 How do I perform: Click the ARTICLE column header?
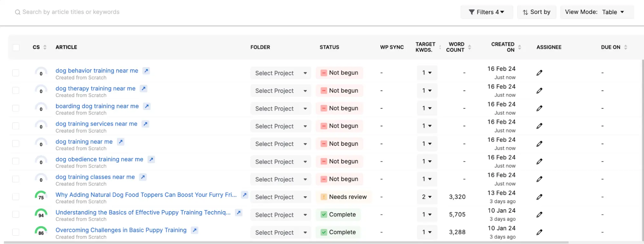pyautogui.click(x=66, y=47)
